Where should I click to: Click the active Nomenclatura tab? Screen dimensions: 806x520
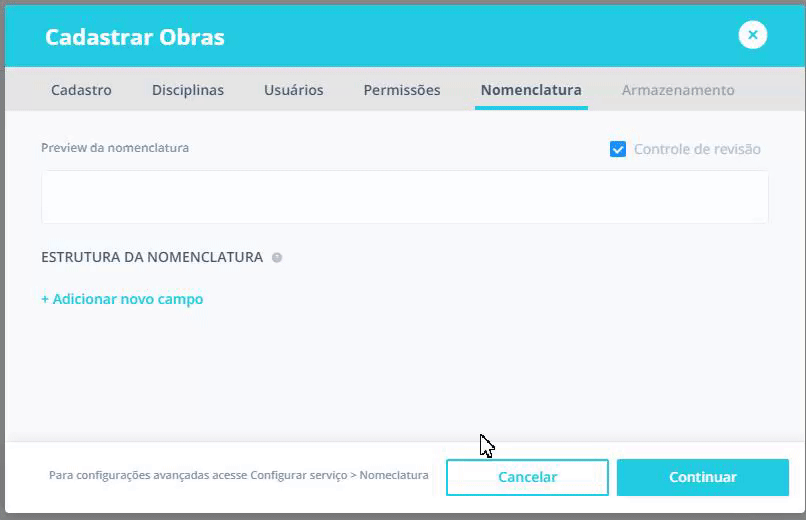click(x=530, y=90)
